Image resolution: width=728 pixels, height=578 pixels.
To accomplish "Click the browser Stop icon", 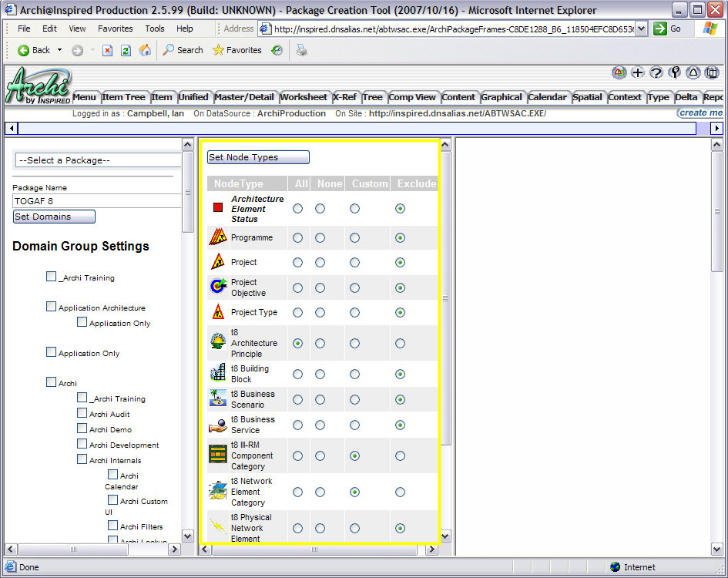I will 107,50.
